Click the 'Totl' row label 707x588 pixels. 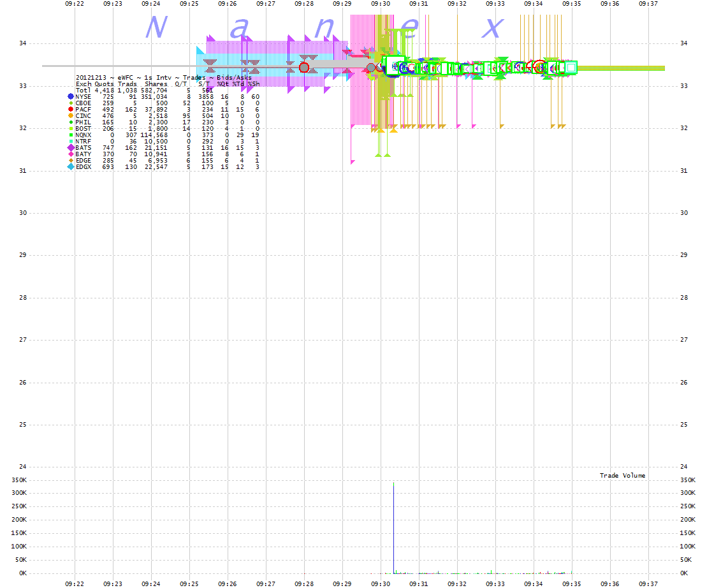click(x=83, y=90)
